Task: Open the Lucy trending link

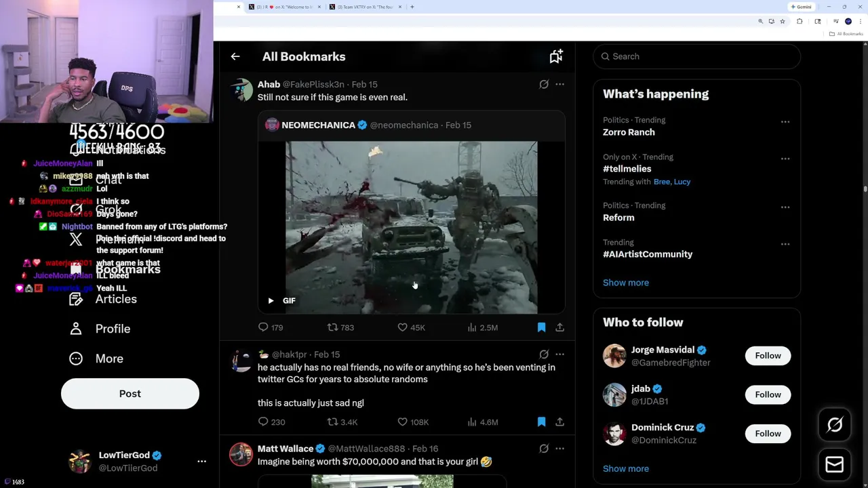Action: [x=682, y=182]
